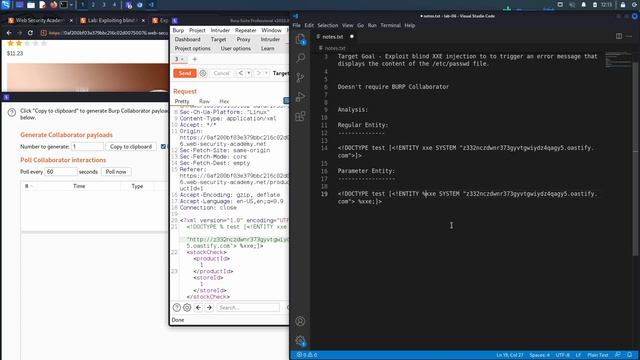
Task: Go to line via Ln 19, Col 27
Action: click(x=510, y=355)
